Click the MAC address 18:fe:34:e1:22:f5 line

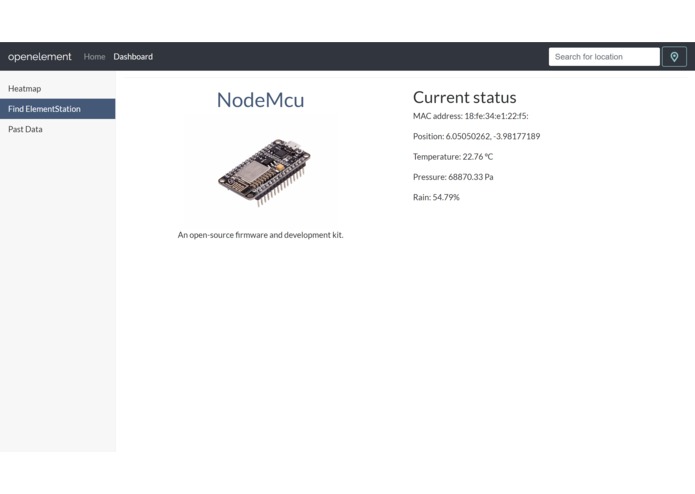tap(471, 116)
